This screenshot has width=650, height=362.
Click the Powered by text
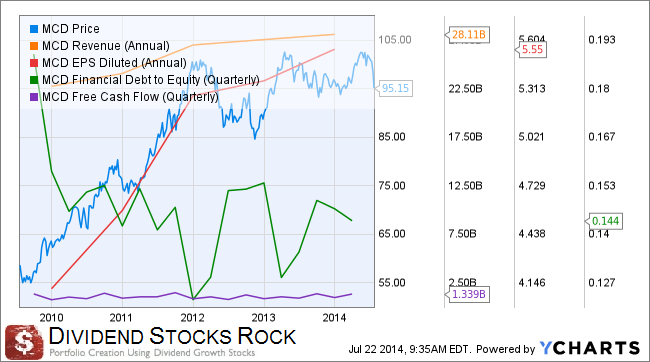tap(505, 349)
